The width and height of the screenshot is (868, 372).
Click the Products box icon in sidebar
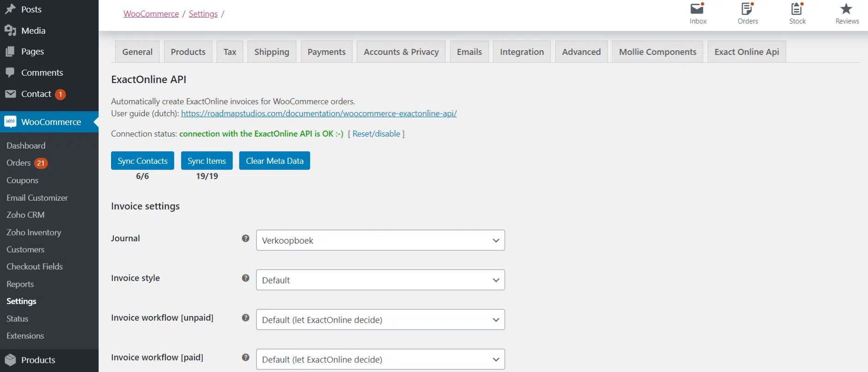coord(10,360)
